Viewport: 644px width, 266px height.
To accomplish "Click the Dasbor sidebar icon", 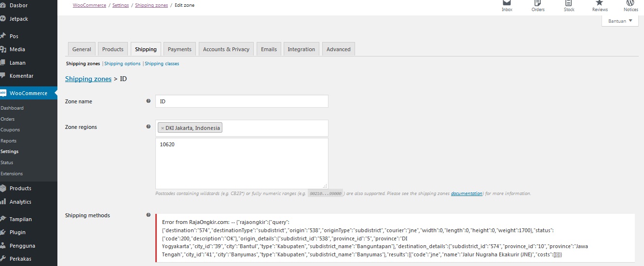I will [3, 5].
